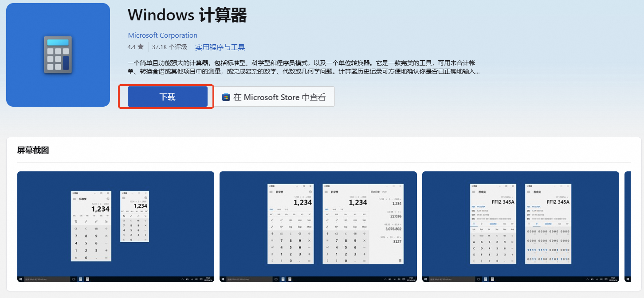Open 在 Microsoft Store 中查看 button
Image resolution: width=644 pixels, height=298 pixels.
(275, 97)
